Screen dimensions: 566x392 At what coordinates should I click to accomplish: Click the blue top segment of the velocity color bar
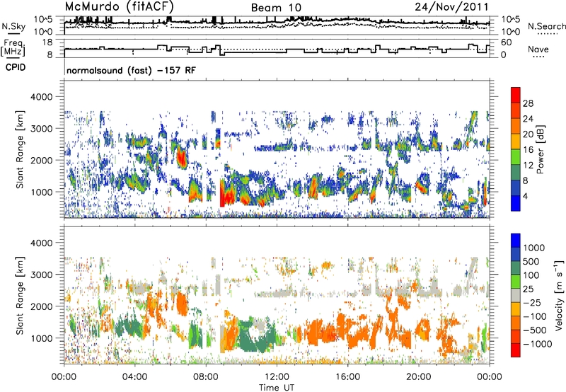pyautogui.click(x=516, y=241)
